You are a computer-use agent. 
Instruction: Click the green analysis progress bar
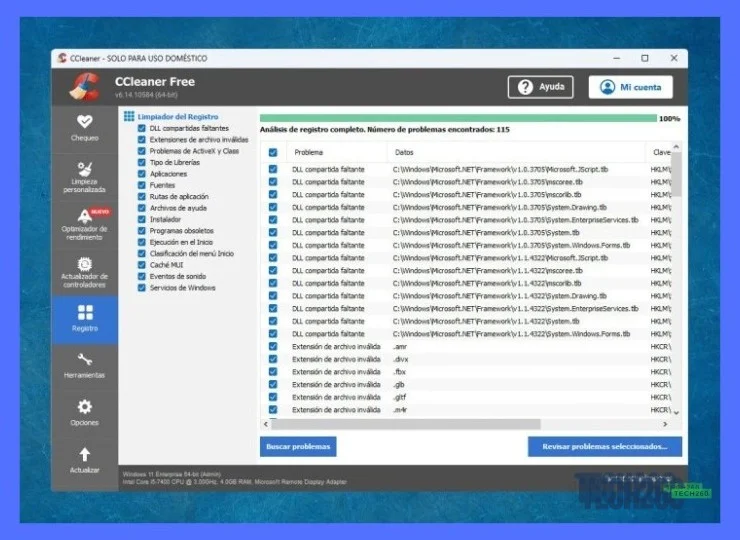[x=458, y=118]
